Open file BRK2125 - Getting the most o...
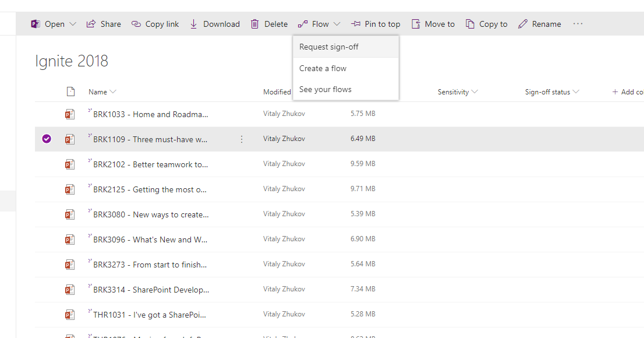 150,189
